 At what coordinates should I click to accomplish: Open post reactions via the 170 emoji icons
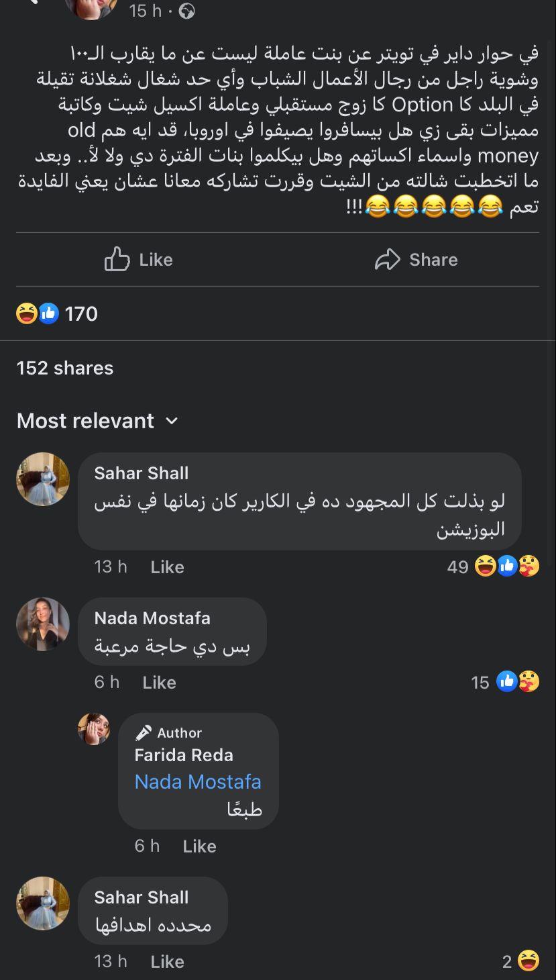pos(38,313)
